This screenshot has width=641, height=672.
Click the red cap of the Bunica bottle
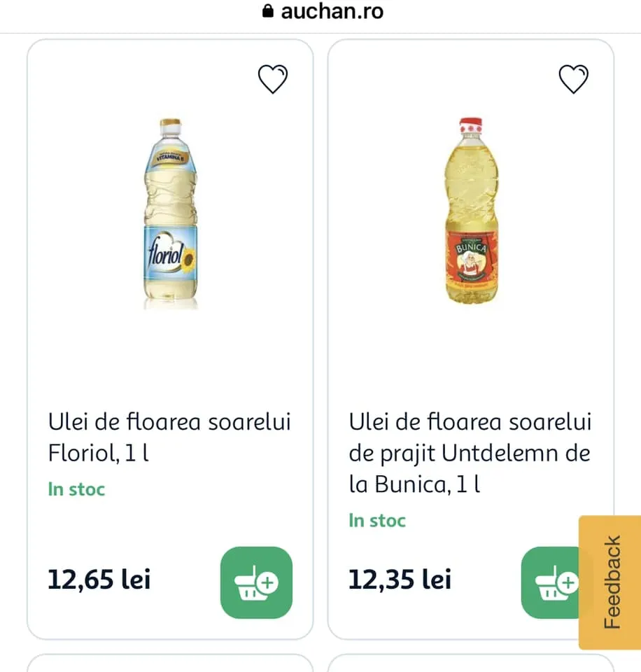pos(471,127)
